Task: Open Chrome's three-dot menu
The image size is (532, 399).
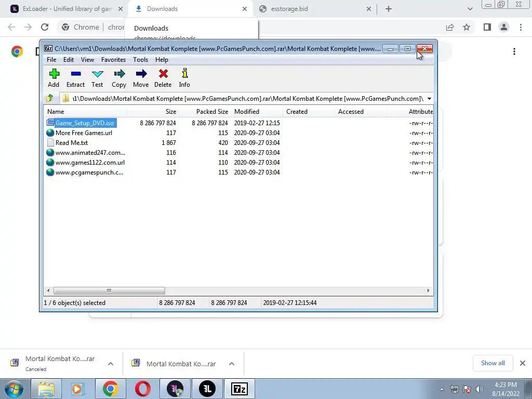Action: 521,27
